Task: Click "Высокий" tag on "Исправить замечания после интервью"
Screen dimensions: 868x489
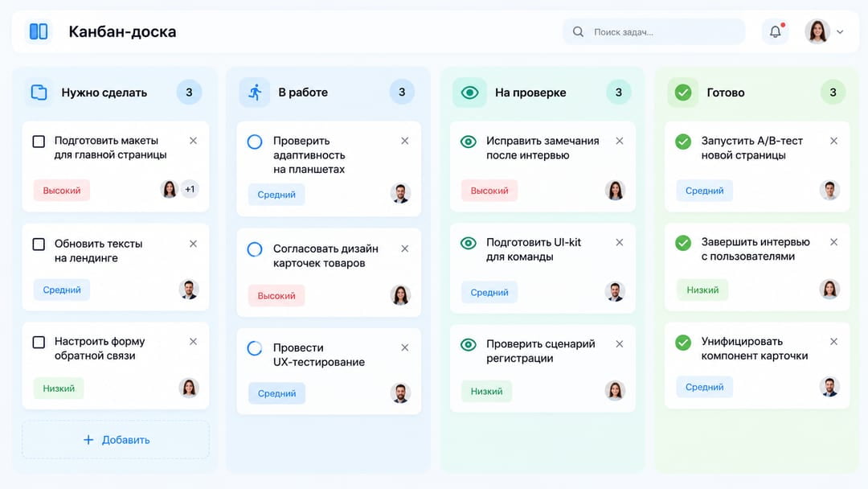Action: point(489,191)
